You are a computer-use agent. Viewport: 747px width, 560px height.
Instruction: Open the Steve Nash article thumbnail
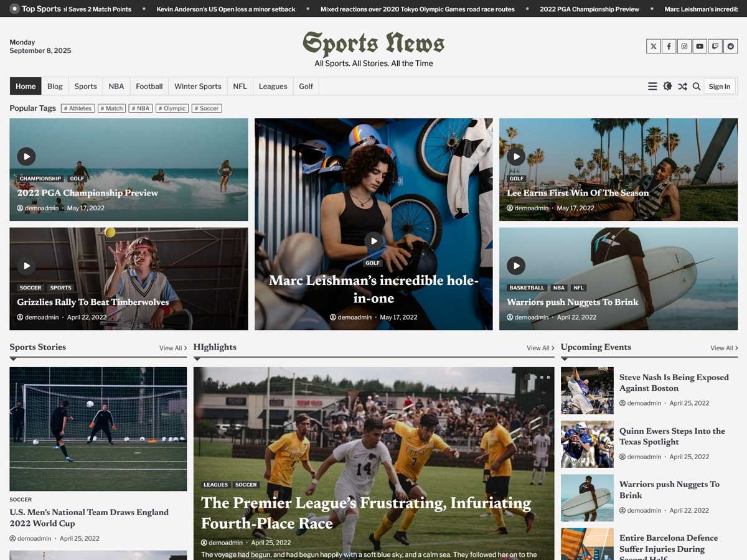(587, 390)
